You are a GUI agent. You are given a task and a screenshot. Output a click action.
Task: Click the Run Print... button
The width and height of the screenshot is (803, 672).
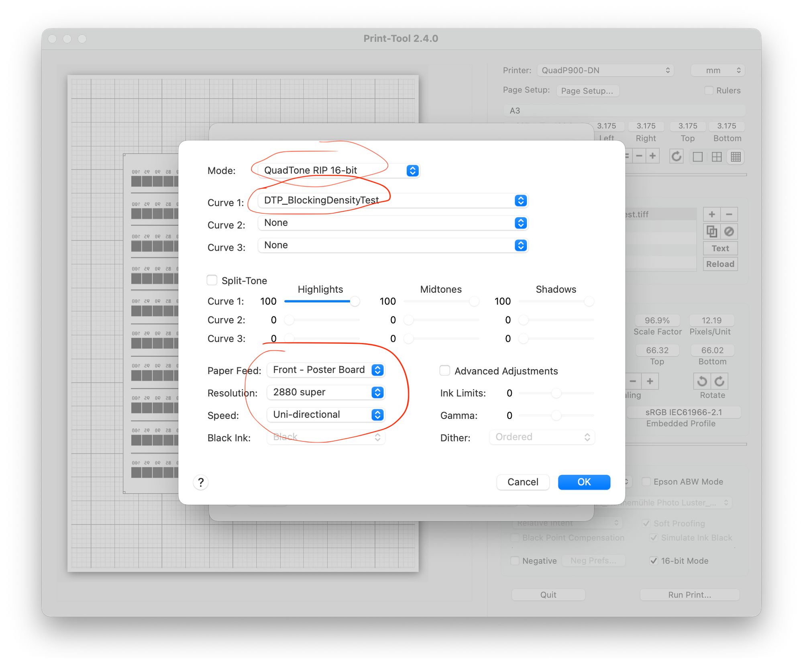(690, 595)
